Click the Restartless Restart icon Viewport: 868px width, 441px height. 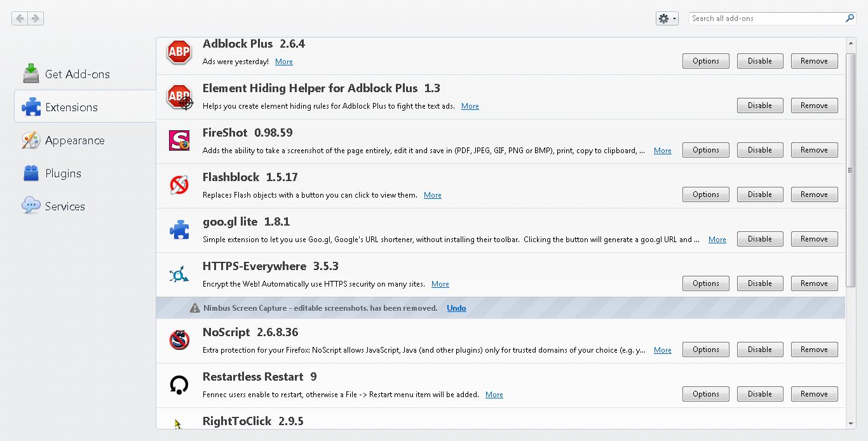pyautogui.click(x=179, y=384)
